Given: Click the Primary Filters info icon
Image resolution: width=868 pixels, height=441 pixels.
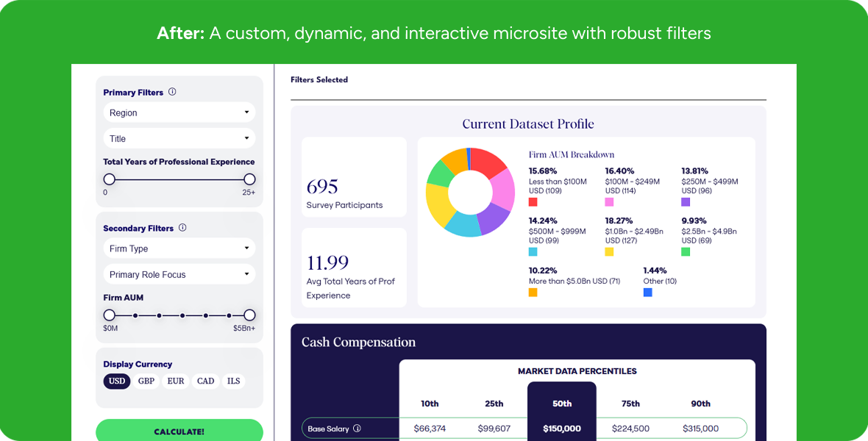Looking at the screenshot, I should coord(172,92).
